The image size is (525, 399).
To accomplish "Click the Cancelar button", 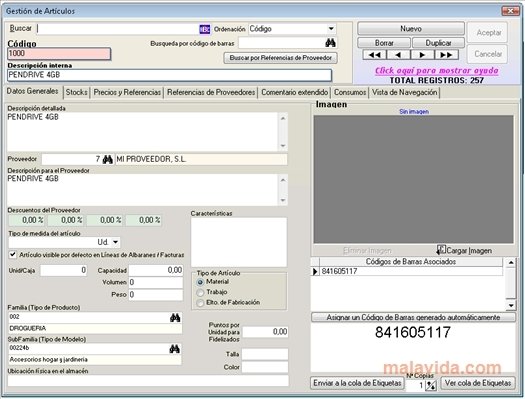I will point(488,54).
